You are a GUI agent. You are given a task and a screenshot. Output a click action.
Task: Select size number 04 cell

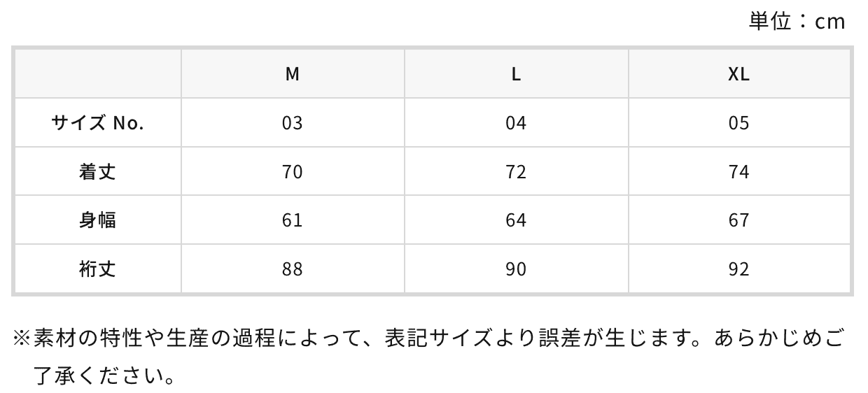point(516,123)
